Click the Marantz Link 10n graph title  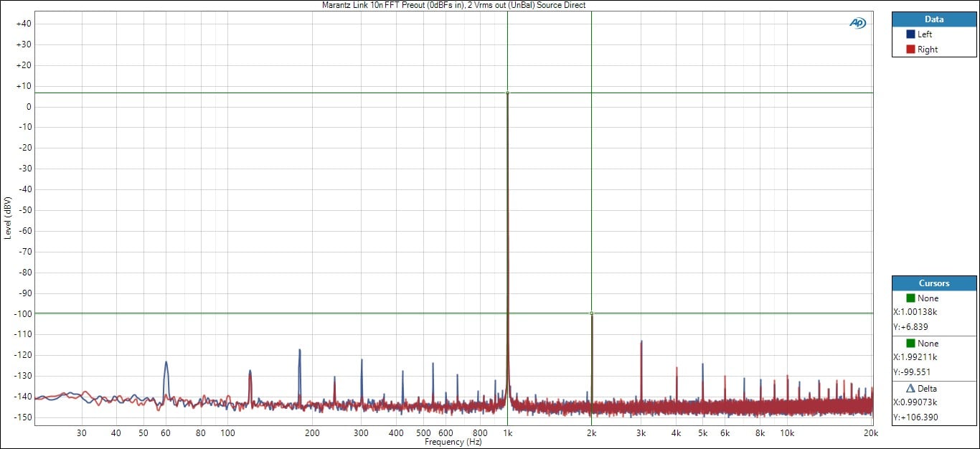[x=453, y=5]
